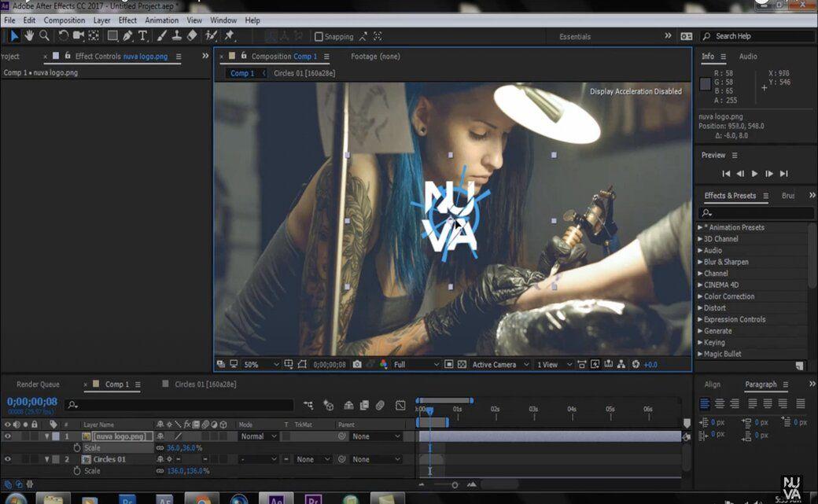Open Normal blending mode dropdown
This screenshot has width=818, height=504.
click(258, 436)
